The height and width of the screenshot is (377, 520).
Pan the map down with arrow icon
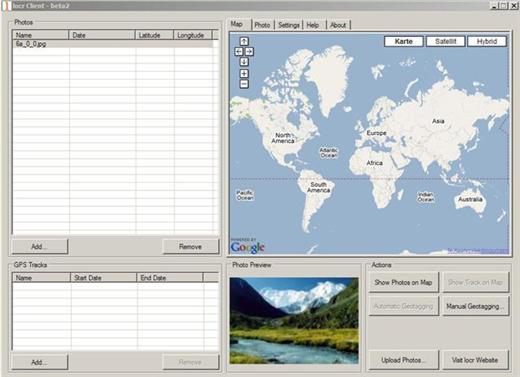(x=244, y=62)
